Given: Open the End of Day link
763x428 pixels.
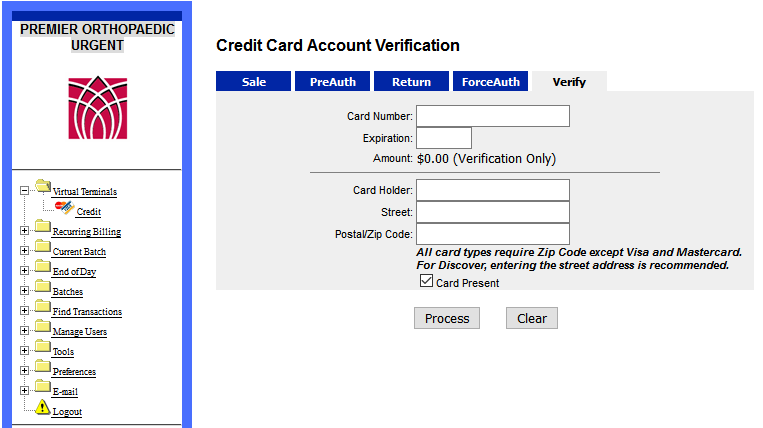Looking at the screenshot, I should pyautogui.click(x=74, y=271).
